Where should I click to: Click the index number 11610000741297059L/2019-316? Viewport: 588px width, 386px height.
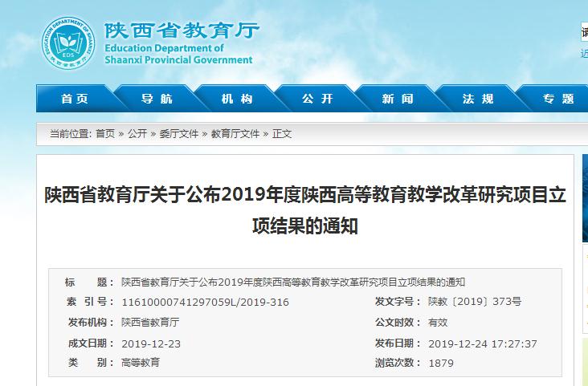point(205,303)
